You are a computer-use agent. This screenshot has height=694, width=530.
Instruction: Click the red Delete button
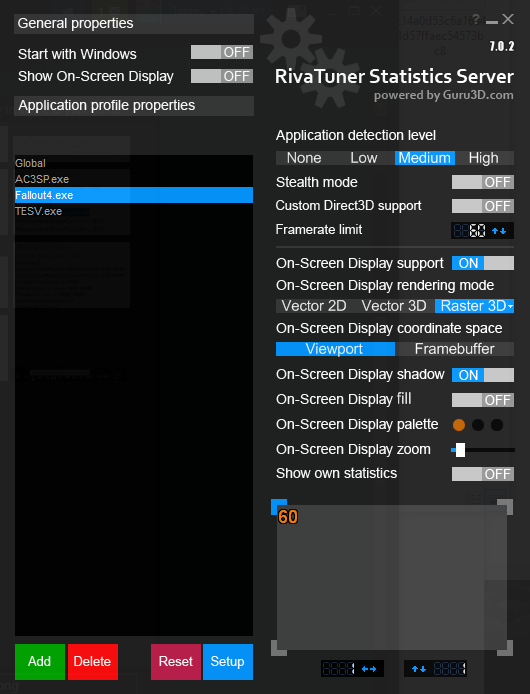[x=93, y=662]
